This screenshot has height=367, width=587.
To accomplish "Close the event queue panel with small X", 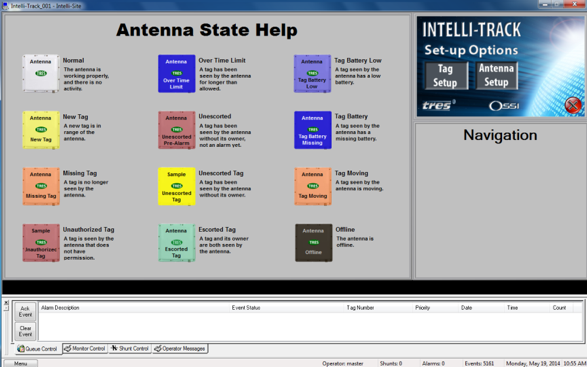I will 6,302.
